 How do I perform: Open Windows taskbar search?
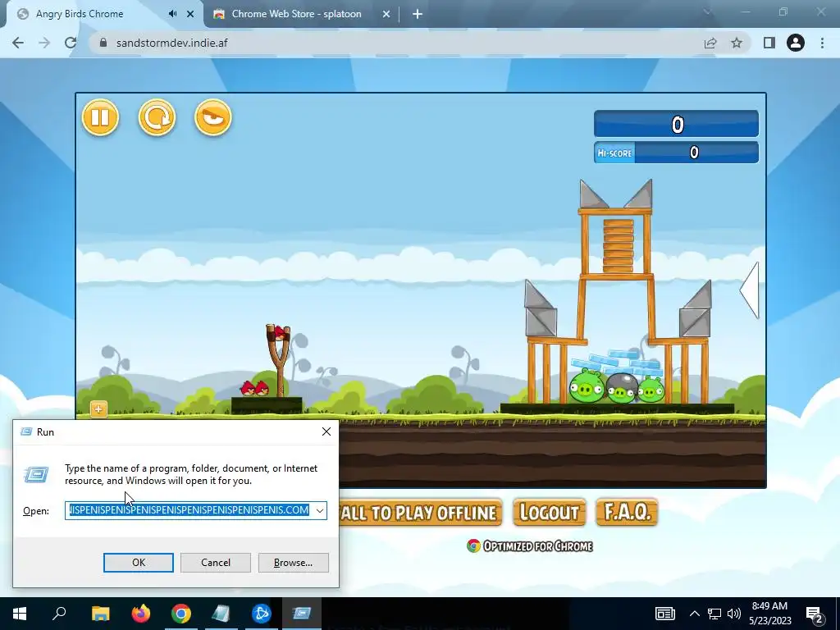pos(59,614)
